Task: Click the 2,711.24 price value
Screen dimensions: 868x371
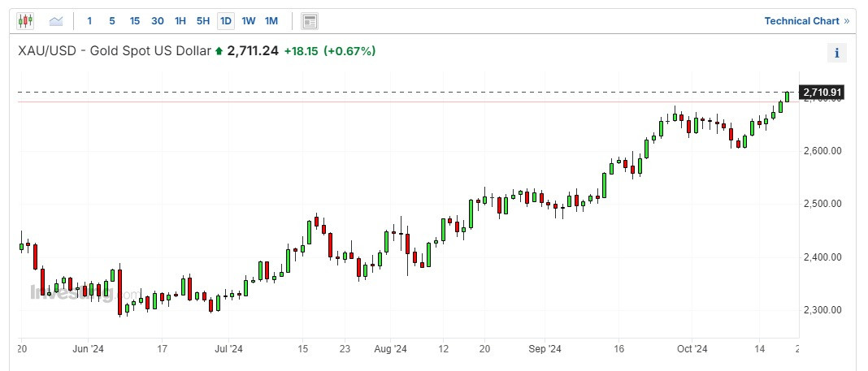Action: pos(253,51)
